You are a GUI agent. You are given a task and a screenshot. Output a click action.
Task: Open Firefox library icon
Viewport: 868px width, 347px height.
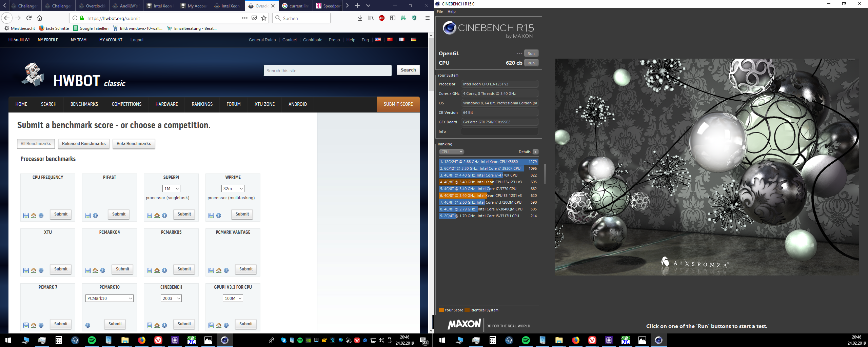pos(371,18)
